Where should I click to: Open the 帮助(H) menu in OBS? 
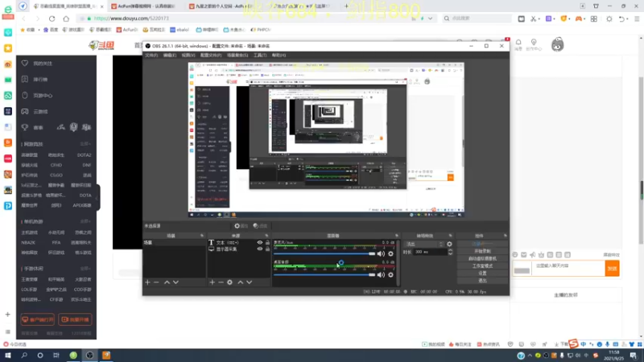pos(279,55)
